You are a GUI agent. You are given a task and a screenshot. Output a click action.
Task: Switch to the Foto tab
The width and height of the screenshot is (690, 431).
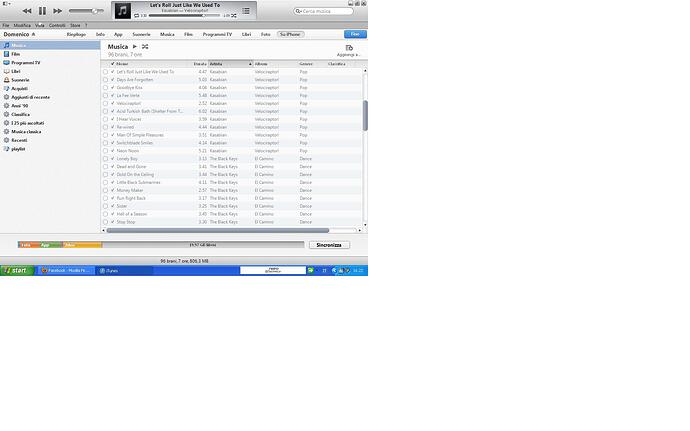tap(265, 34)
